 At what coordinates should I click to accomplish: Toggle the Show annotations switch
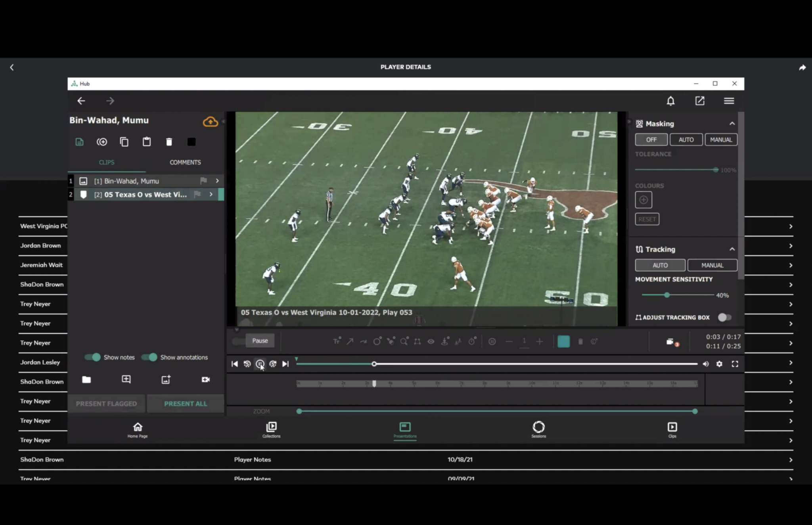click(x=149, y=357)
